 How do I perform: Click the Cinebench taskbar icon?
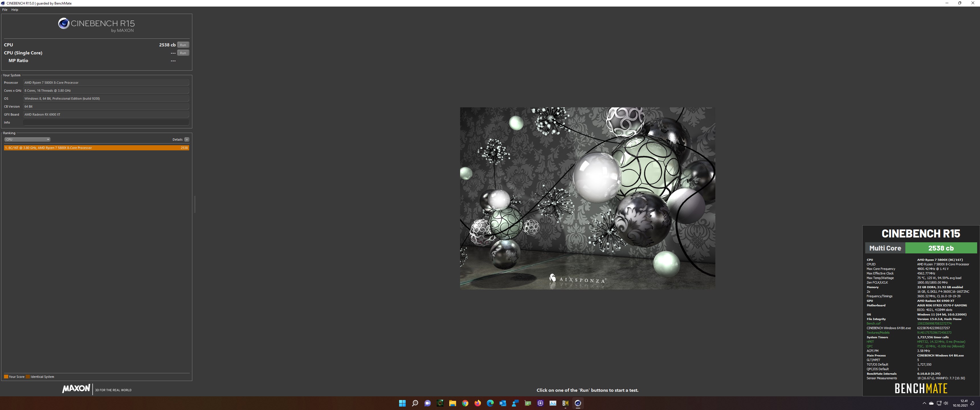[x=578, y=403]
